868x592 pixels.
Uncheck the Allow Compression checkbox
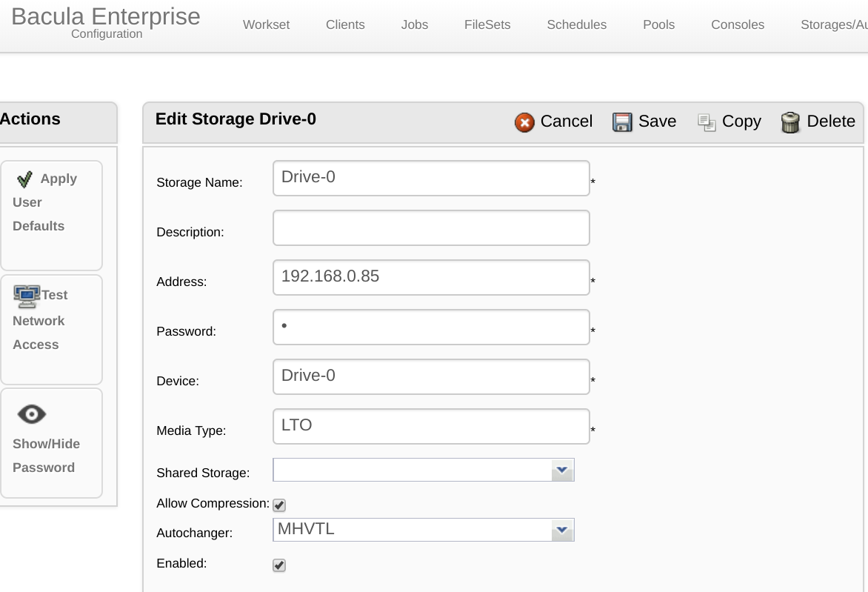[x=279, y=505]
